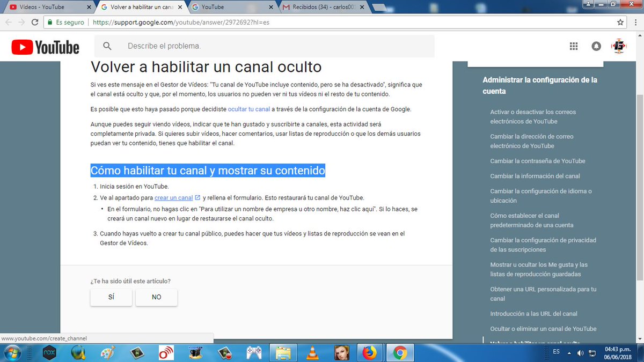Open 'Cómo establecer el canal predeterminado' link

point(532,220)
